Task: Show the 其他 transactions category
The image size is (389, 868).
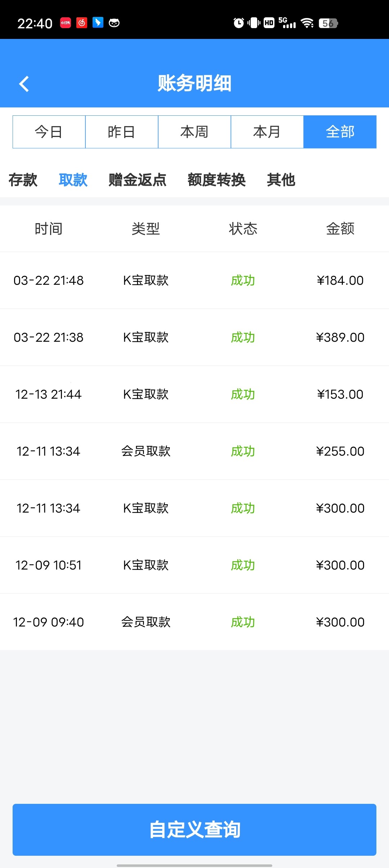Action: (281, 180)
